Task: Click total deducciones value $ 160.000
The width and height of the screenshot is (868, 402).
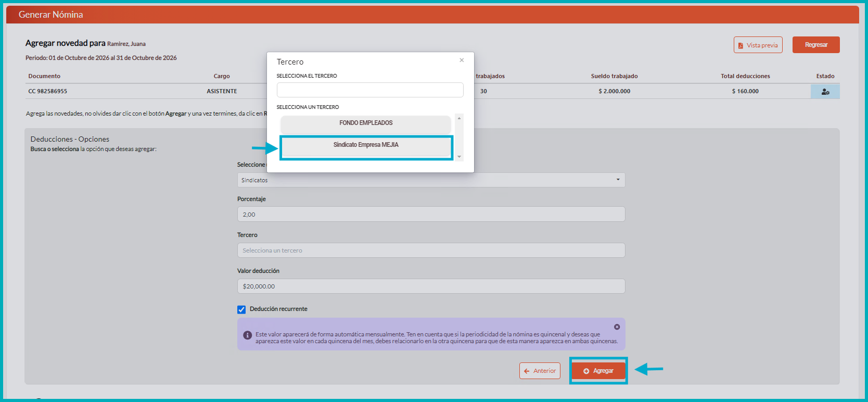Action: point(745,91)
